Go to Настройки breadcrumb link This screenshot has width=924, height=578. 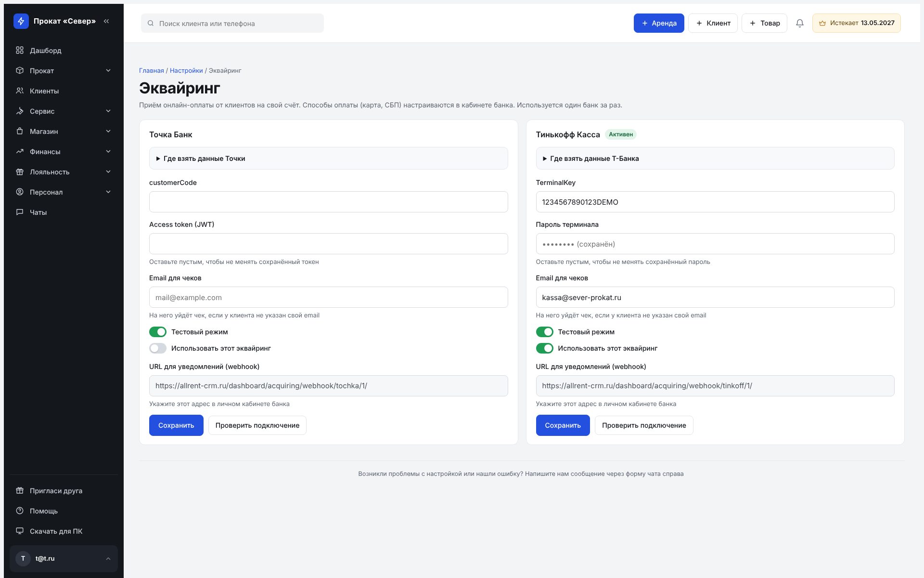click(186, 70)
